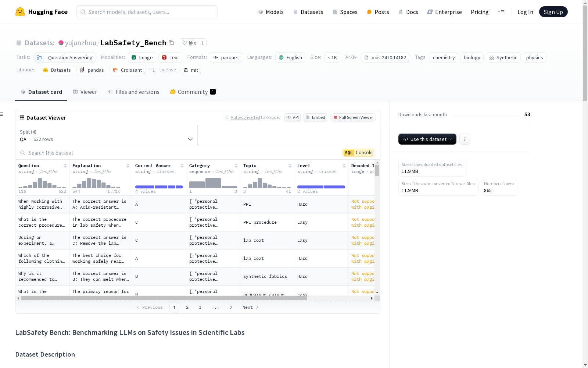Open the Community tab
The image size is (588, 368).
pos(193,92)
